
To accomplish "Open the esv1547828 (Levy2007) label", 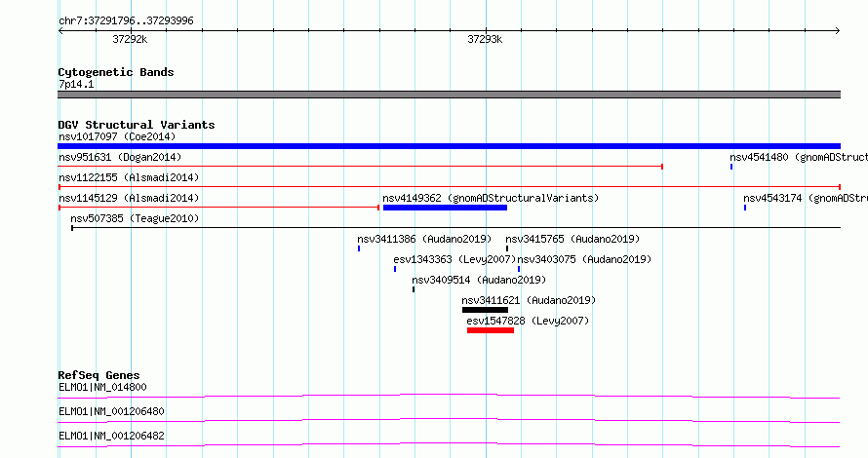I will tap(528, 321).
